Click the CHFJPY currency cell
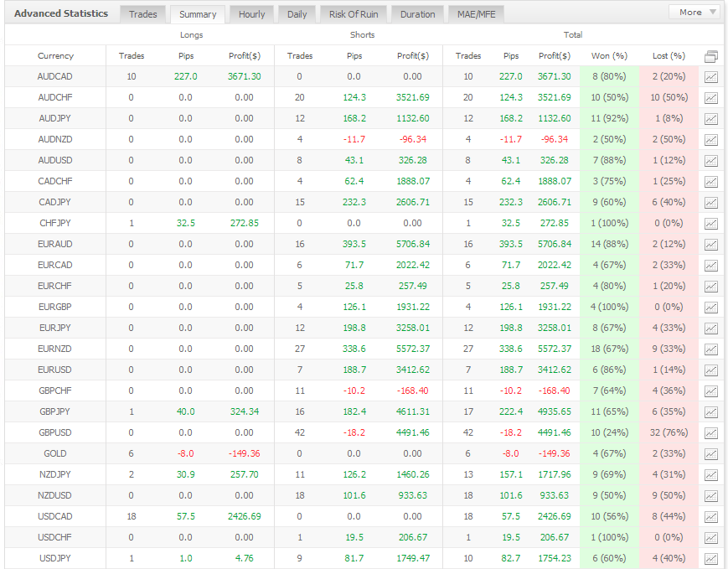Screen dimensions: 728x569 pyautogui.click(x=54, y=224)
